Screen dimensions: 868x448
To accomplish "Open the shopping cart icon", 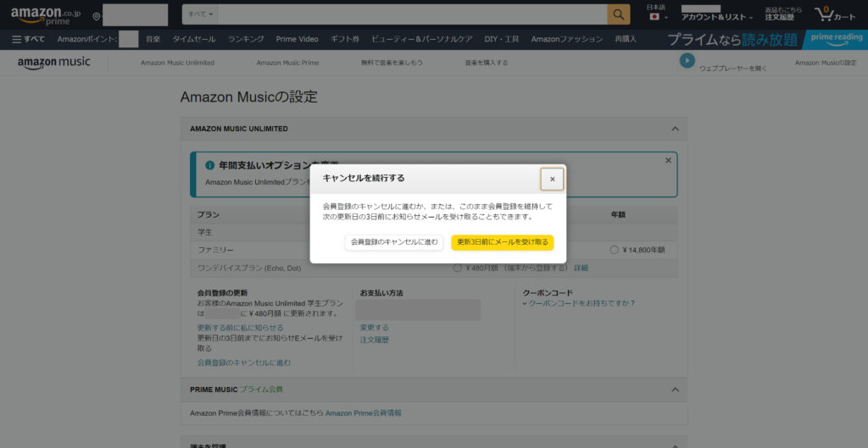I will click(835, 14).
